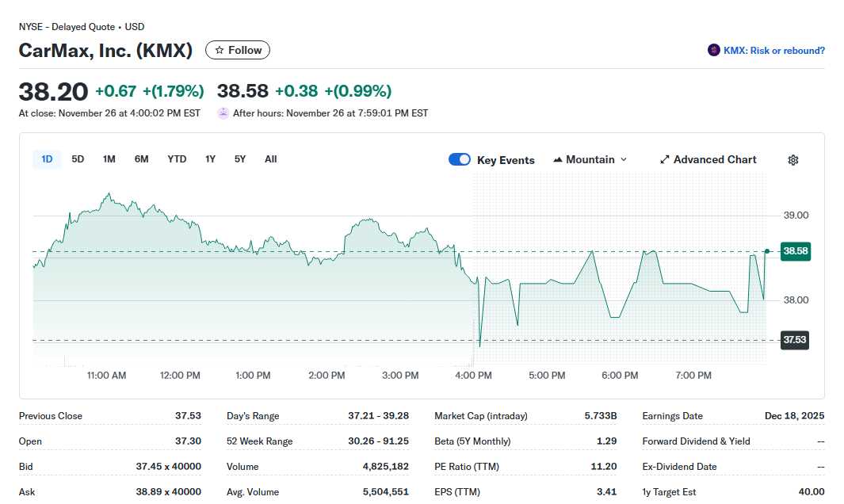This screenshot has width=844, height=504.
Task: Click the Advanced Chart link
Action: 714,160
